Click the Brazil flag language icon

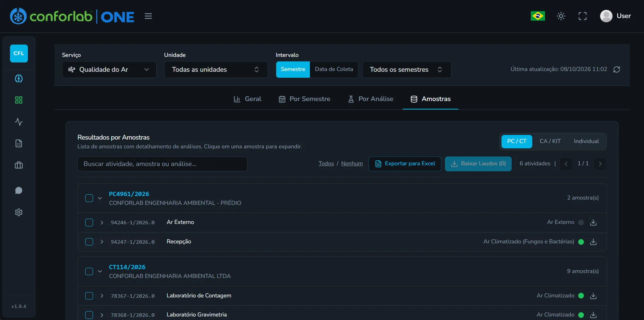click(538, 16)
